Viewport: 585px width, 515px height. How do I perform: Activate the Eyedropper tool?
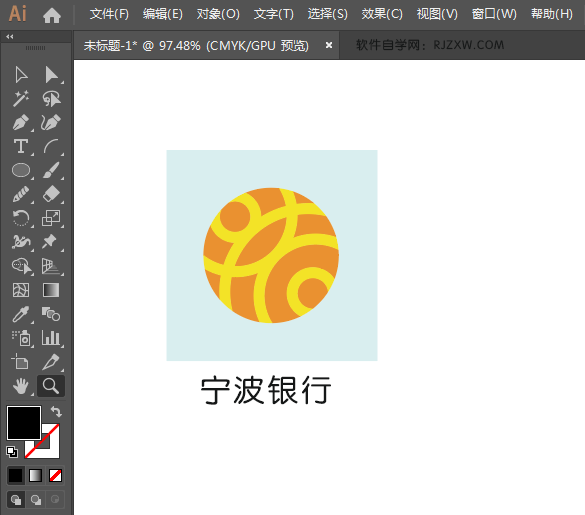[x=21, y=314]
